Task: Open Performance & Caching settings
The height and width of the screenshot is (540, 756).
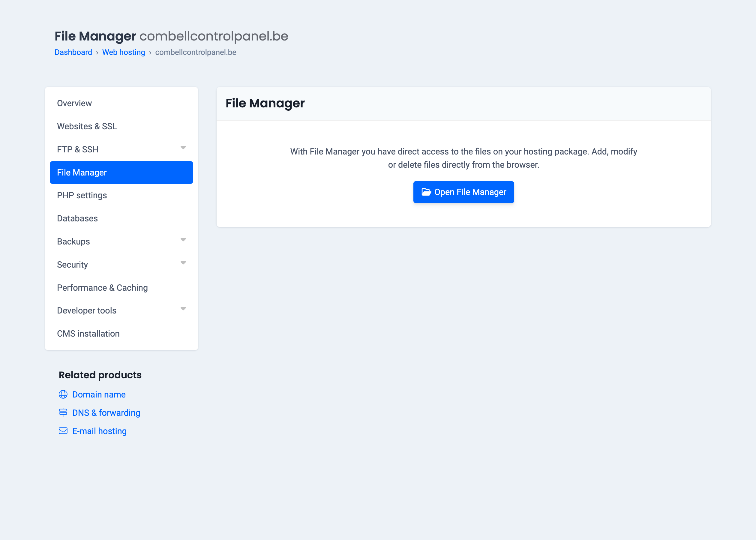Action: pyautogui.click(x=102, y=288)
